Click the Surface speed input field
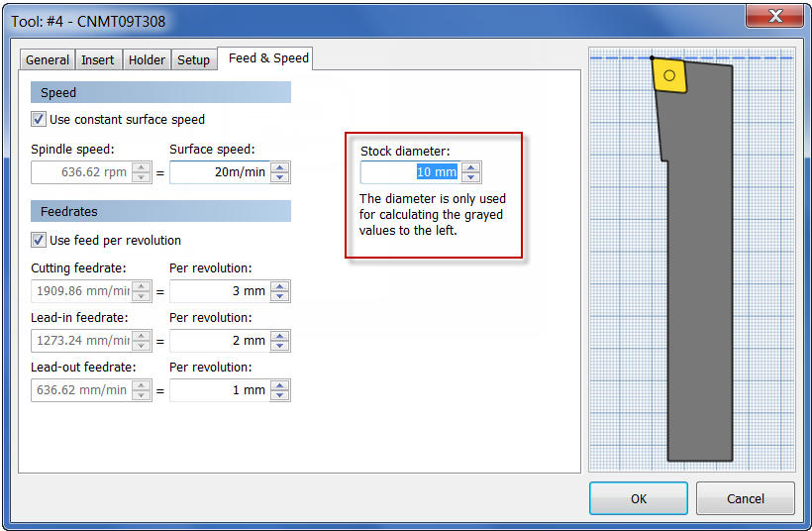This screenshot has height=531, width=812. click(x=220, y=172)
